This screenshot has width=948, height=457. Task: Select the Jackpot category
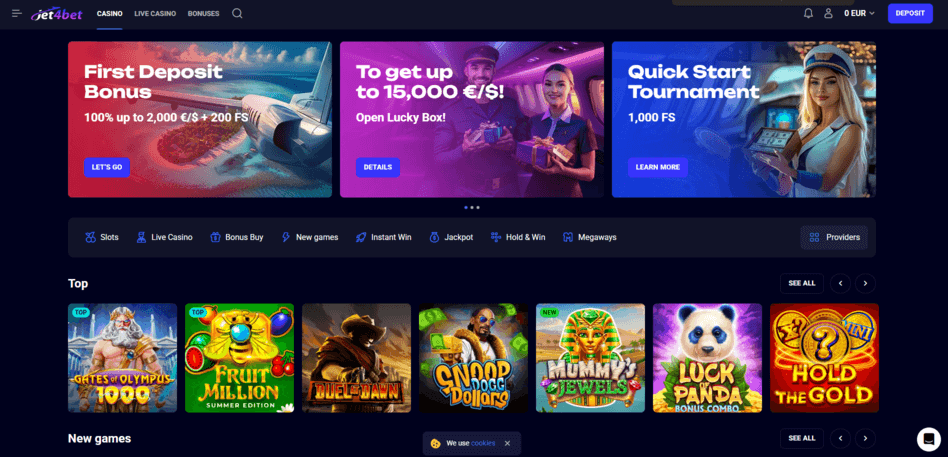[451, 238]
